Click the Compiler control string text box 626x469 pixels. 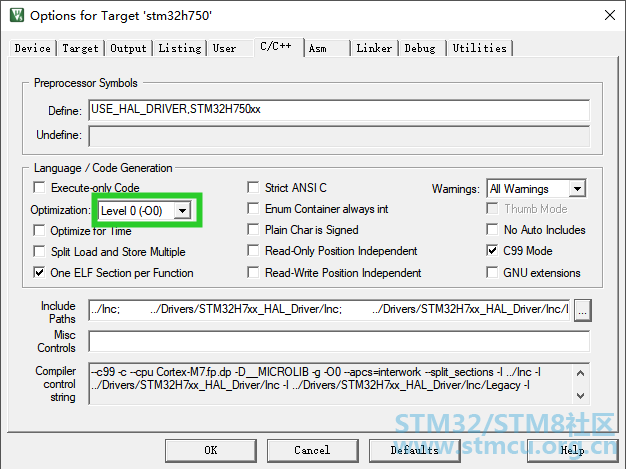click(x=339, y=384)
